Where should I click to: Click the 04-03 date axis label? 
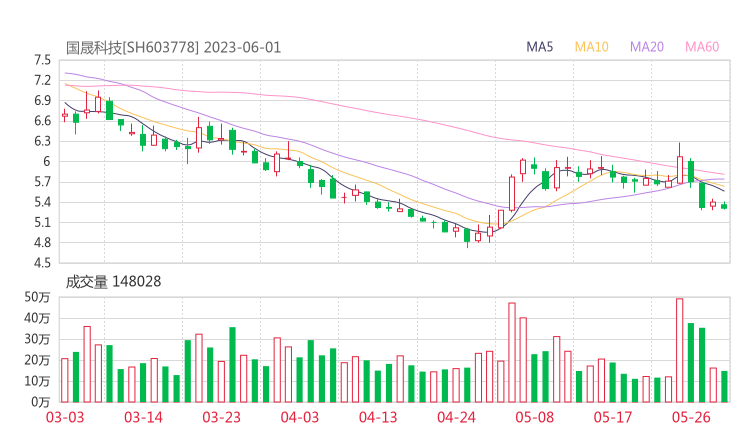tap(300, 417)
